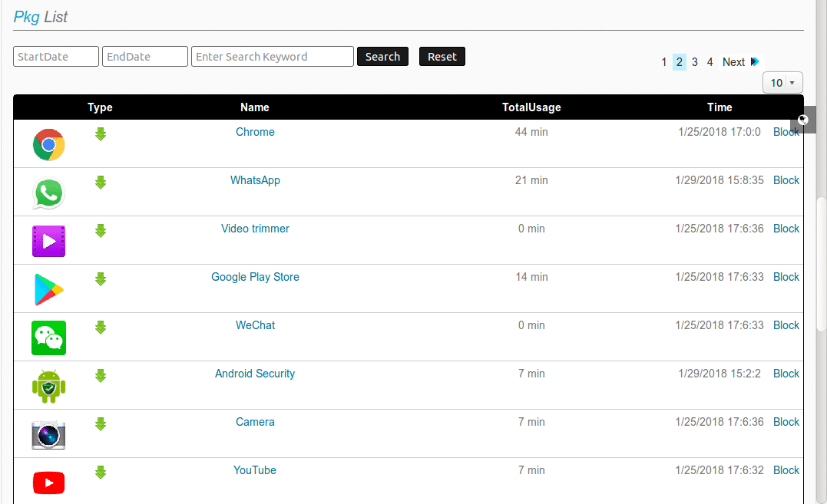Click the 1/29/2018 15:2:2 timestamp

coord(719,374)
